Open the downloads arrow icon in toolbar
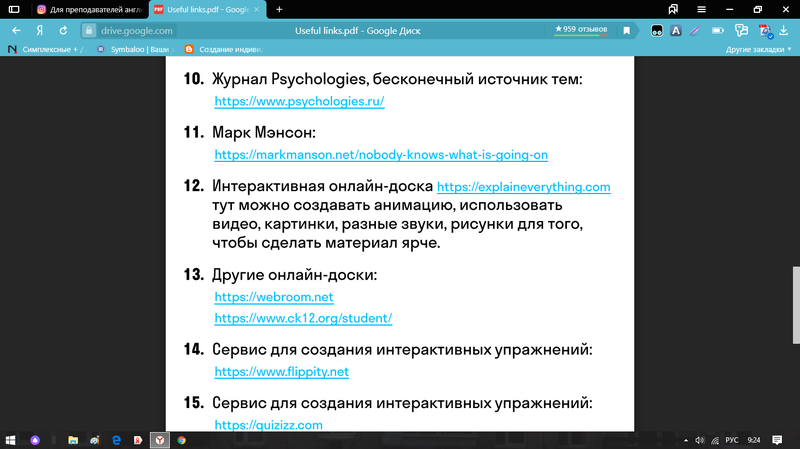Image resolution: width=800 pixels, height=449 pixels. pos(783,31)
